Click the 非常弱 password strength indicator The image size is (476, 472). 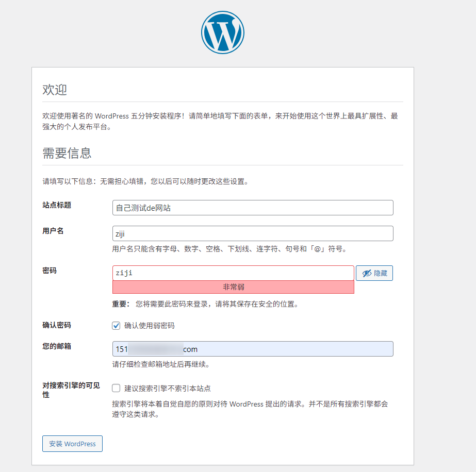coord(233,287)
